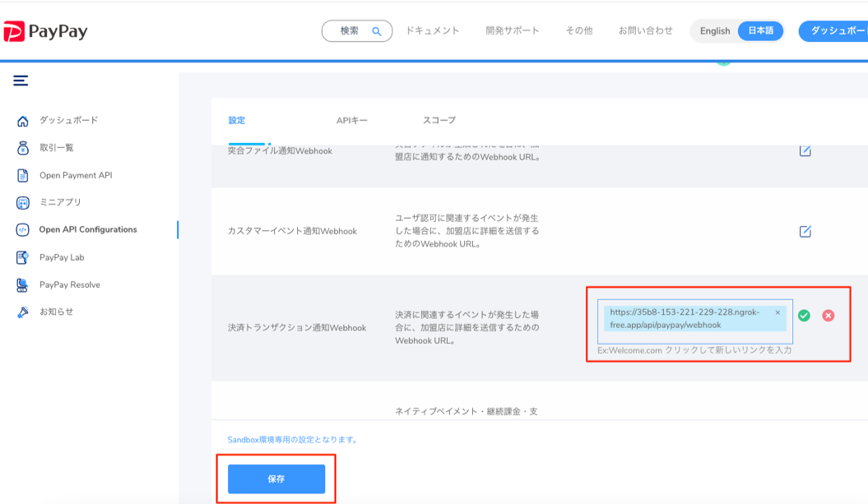Open 取引一覧 in sidebar
The width and height of the screenshot is (868, 504).
point(57,148)
